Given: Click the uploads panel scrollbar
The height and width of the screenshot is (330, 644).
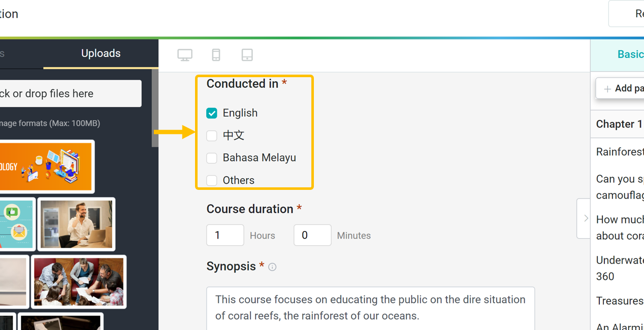Looking at the screenshot, I should [155, 109].
